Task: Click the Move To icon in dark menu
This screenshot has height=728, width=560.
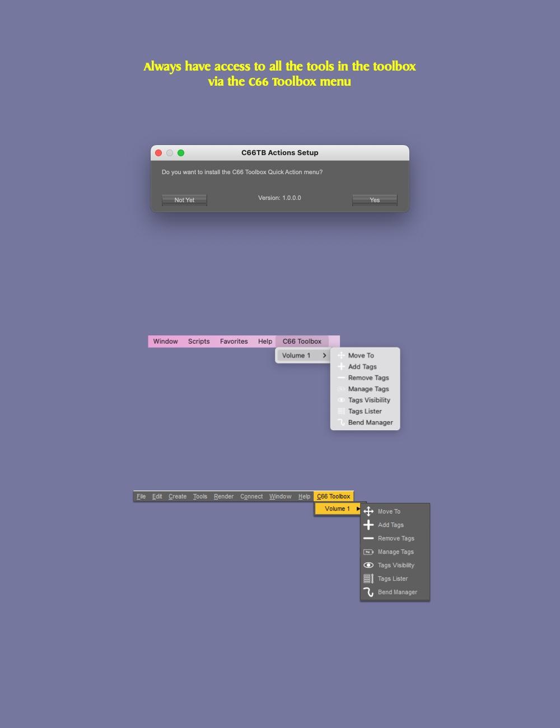Action: click(368, 511)
